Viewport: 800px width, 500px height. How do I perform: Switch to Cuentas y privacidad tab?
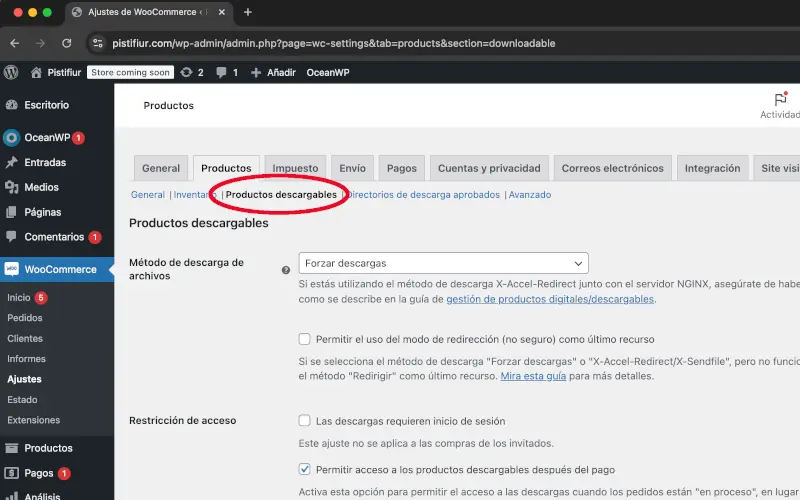489,168
